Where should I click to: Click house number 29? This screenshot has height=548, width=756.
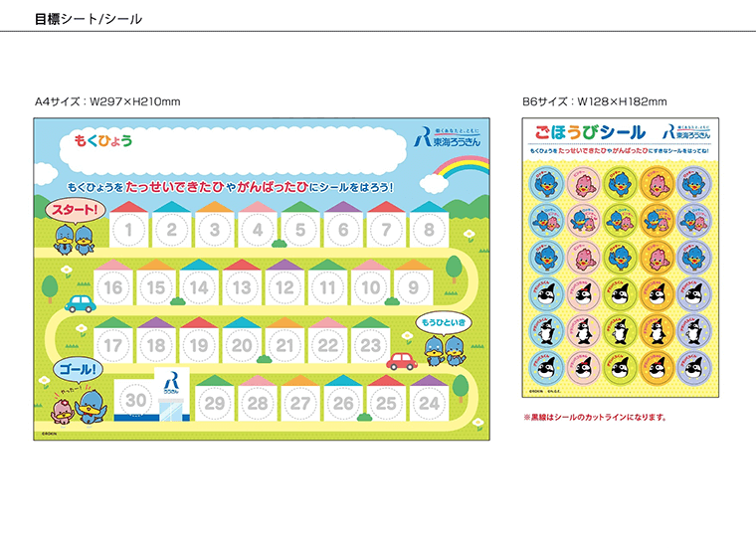(215, 398)
